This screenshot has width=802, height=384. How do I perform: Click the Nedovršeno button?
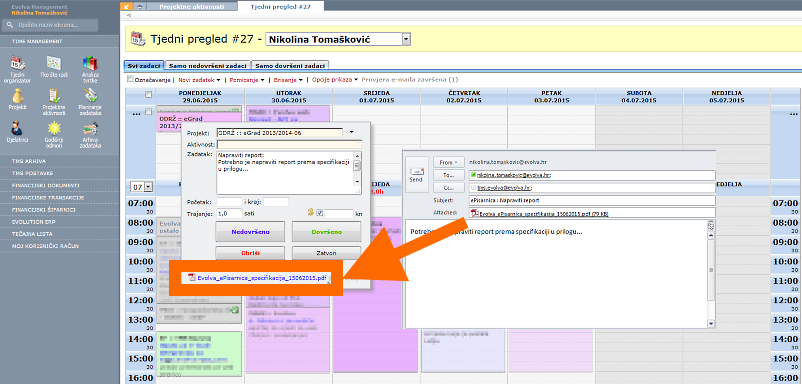pyautogui.click(x=250, y=232)
